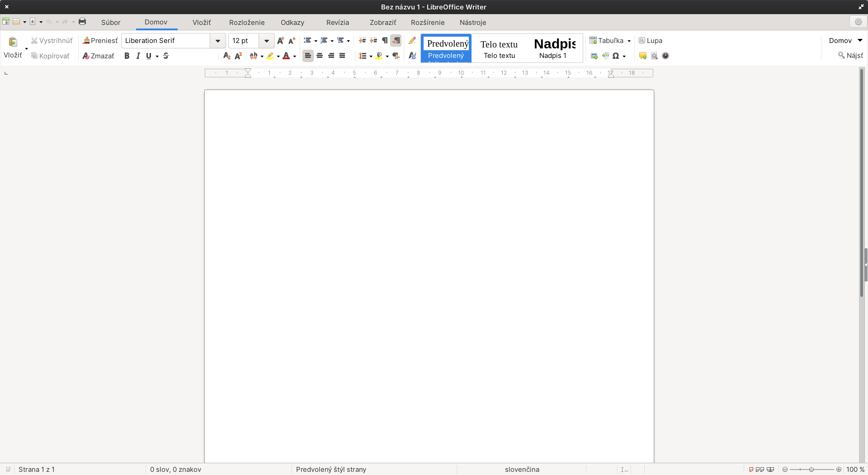Apply superscript formatting

238,56
